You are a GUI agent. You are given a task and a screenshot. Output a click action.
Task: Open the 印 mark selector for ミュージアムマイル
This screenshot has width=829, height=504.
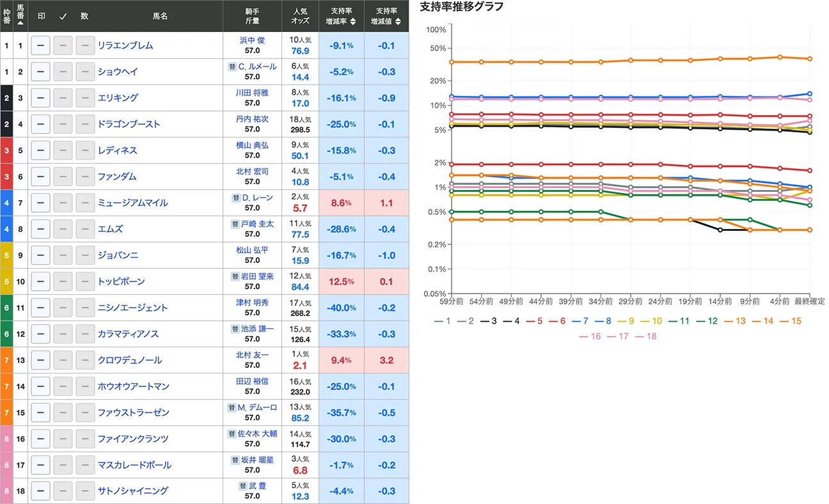point(40,203)
